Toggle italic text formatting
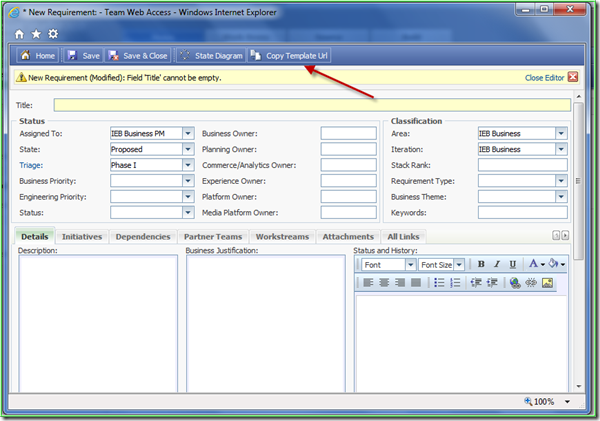 pos(497,264)
